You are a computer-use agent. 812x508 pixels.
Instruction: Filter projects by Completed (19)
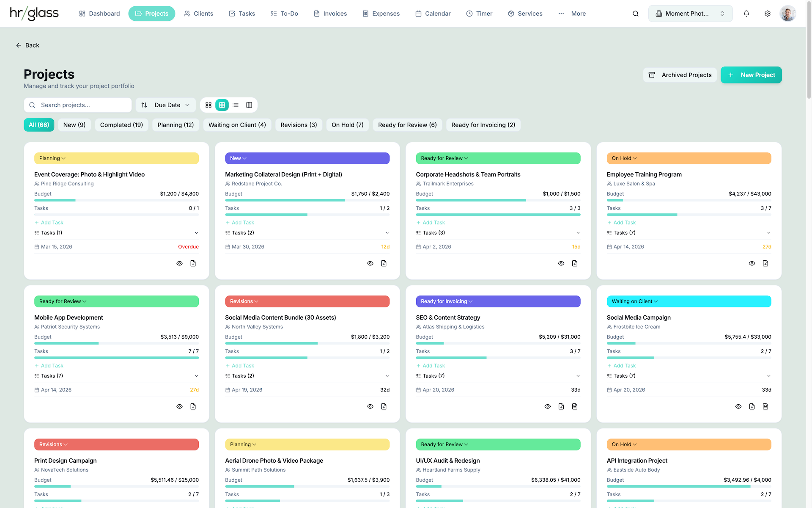coord(121,125)
